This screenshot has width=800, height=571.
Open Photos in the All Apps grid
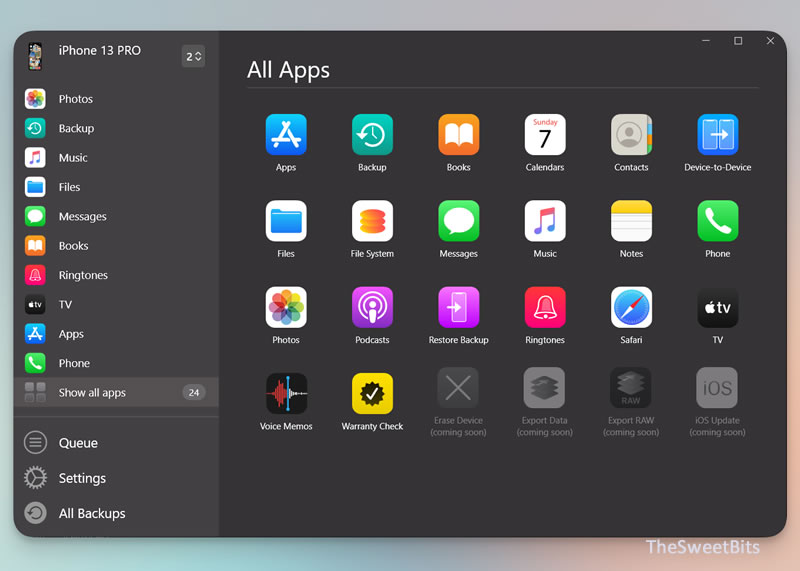pyautogui.click(x=286, y=307)
